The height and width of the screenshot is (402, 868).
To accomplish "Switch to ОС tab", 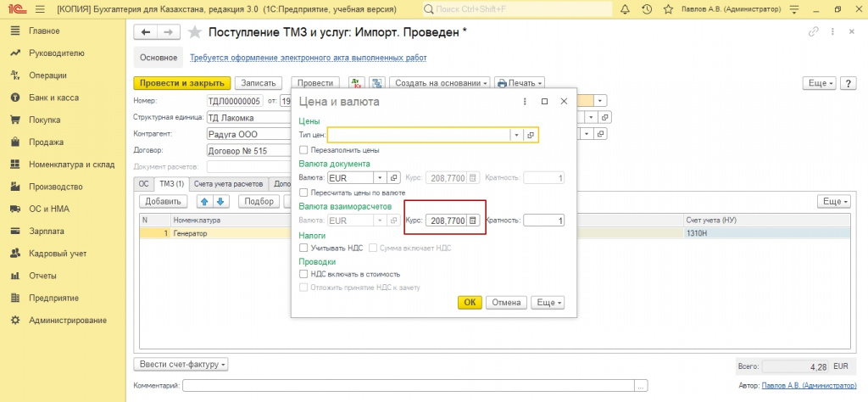I will 143,184.
